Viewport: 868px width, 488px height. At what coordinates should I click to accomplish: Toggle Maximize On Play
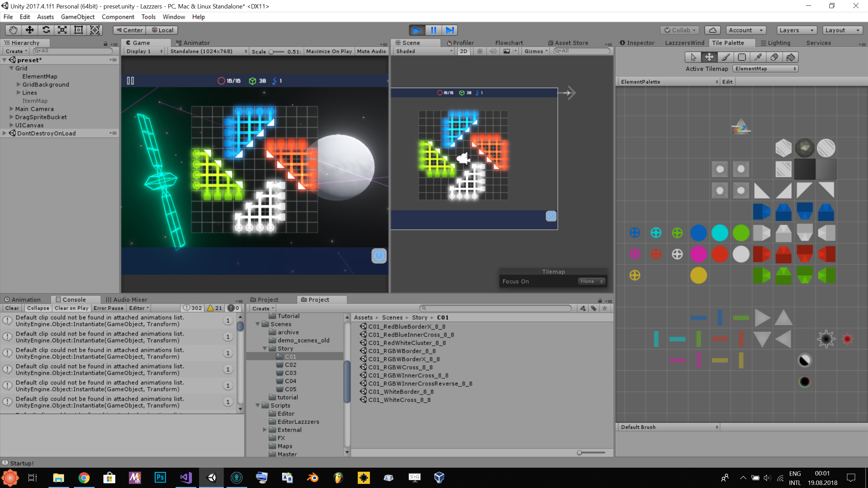pos(329,51)
